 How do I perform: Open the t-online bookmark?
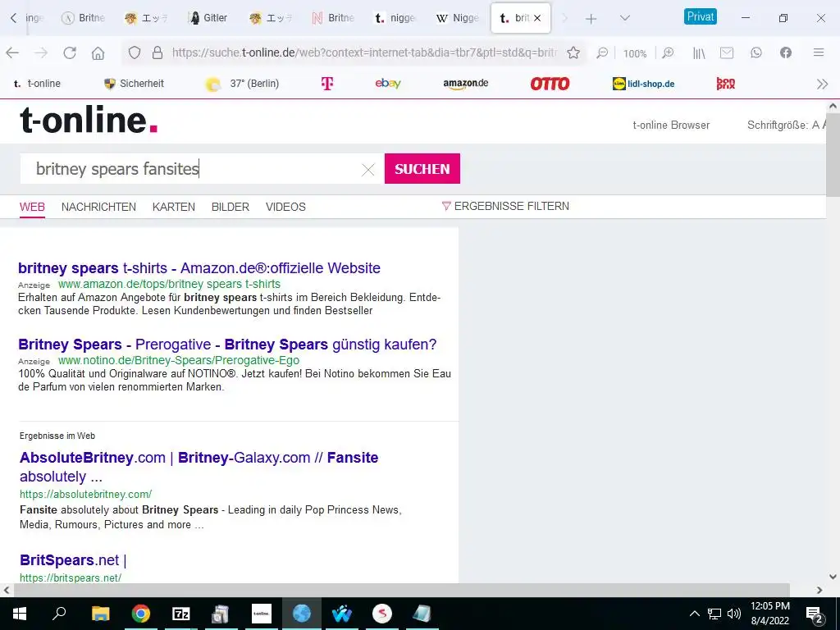pyautogui.click(x=37, y=84)
